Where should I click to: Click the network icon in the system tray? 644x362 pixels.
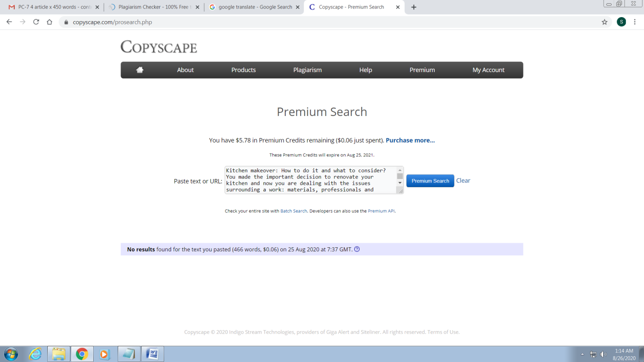[593, 354]
